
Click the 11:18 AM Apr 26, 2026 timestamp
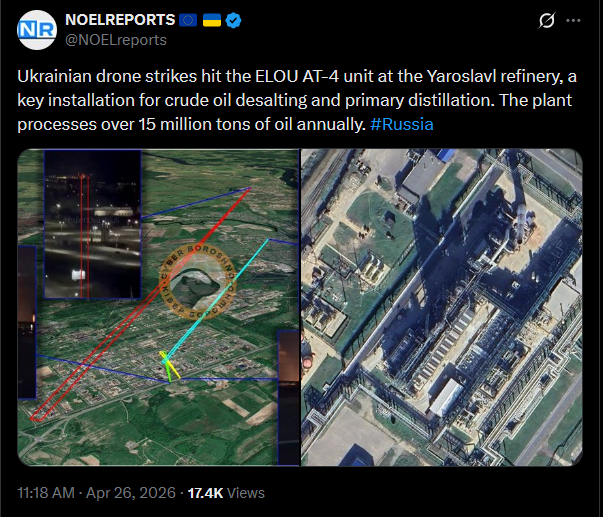tap(96, 493)
